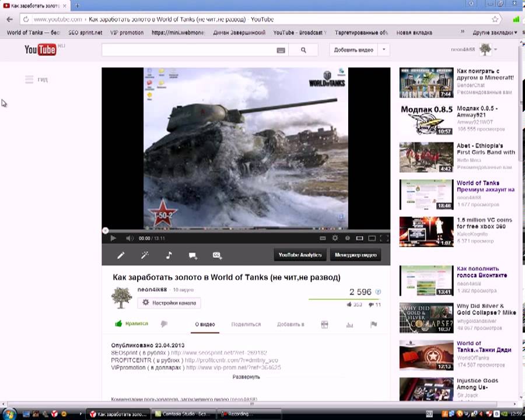This screenshot has width=525, height=420.
Task: Open the CC subtitles tool
Action: click(217, 255)
